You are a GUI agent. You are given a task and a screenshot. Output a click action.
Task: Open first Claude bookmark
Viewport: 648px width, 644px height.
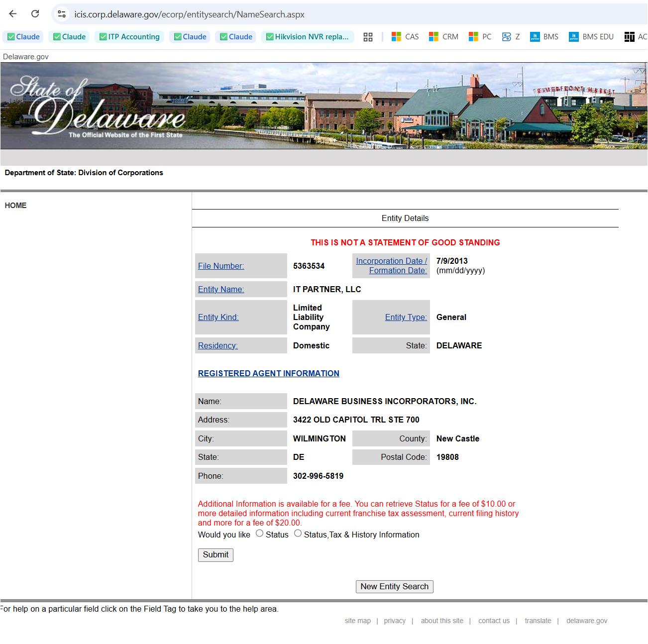point(23,37)
